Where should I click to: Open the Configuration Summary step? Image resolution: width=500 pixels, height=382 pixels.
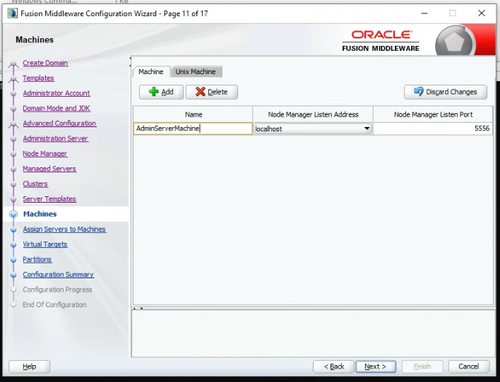tap(58, 274)
